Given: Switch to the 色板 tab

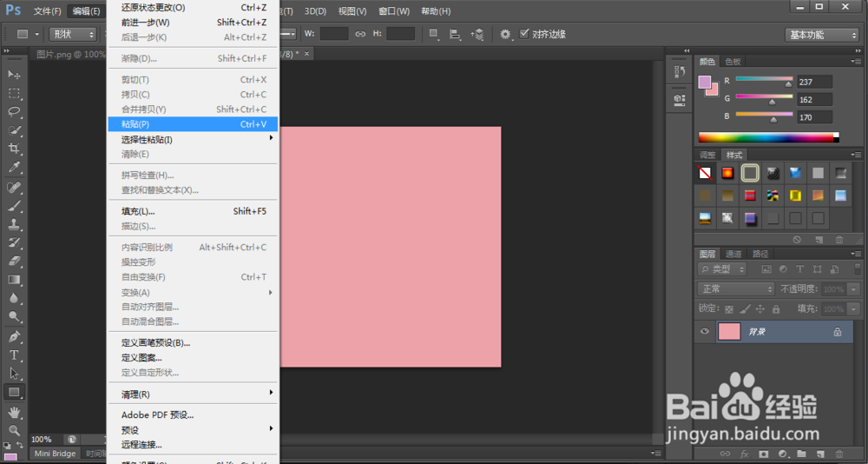Looking at the screenshot, I should coord(733,62).
